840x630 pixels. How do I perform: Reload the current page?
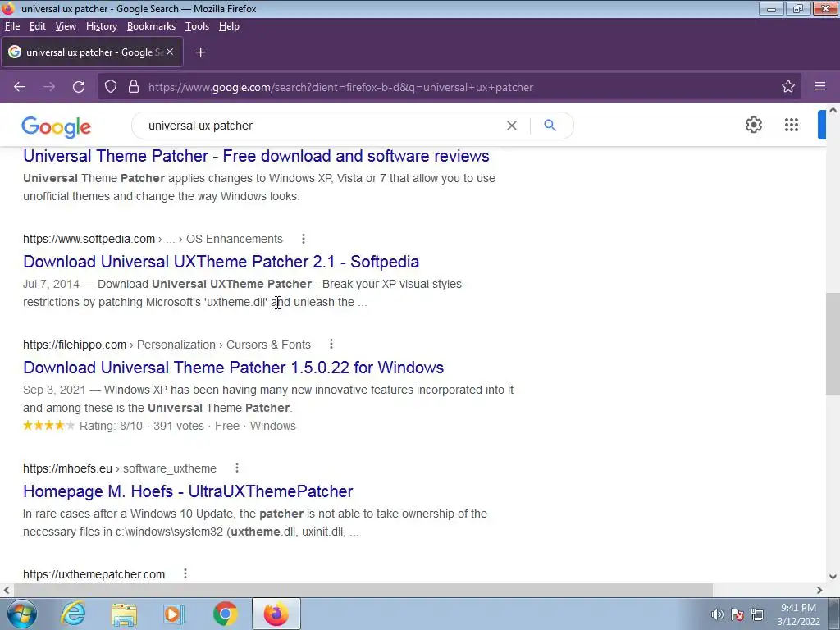point(79,87)
